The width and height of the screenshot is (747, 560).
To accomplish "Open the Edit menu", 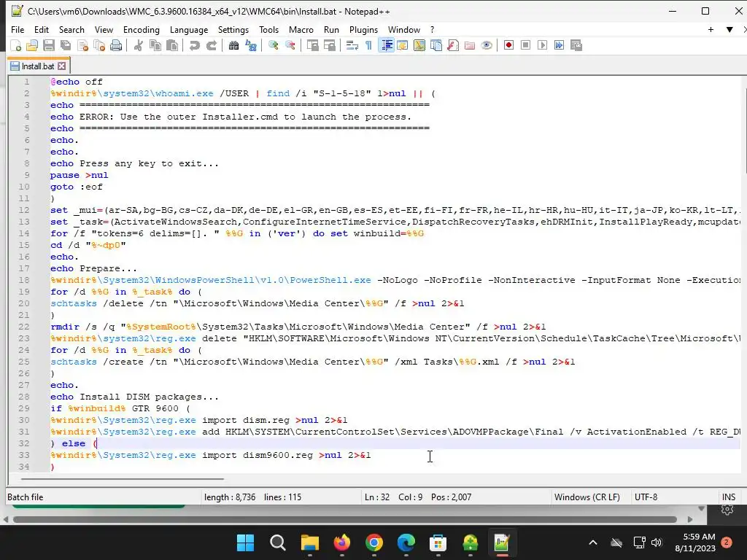I will coord(42,29).
